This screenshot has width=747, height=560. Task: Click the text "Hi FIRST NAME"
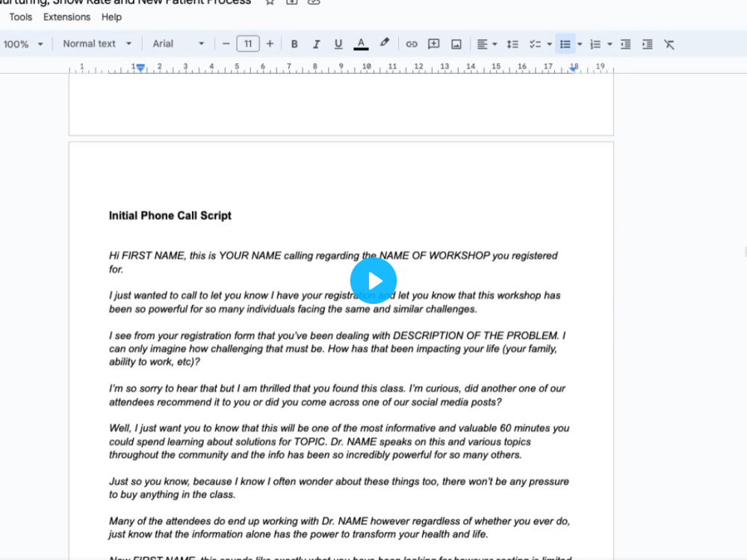click(x=147, y=255)
